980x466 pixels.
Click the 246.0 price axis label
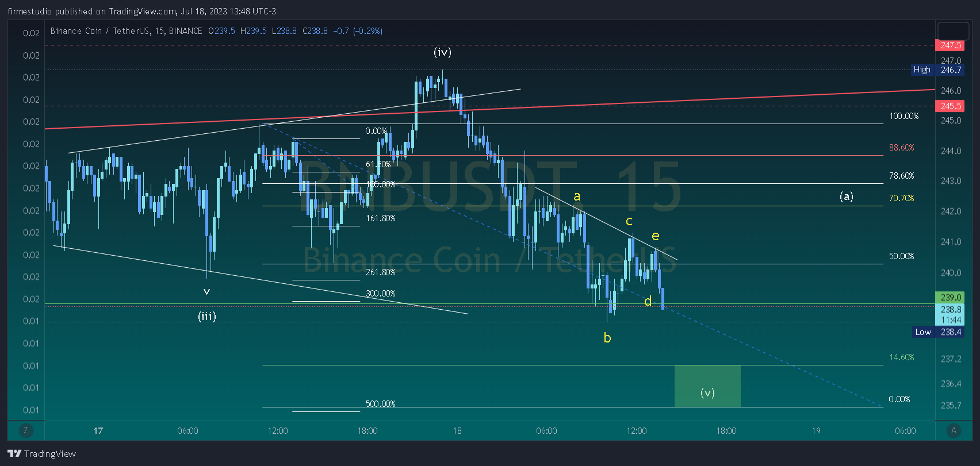(x=951, y=91)
